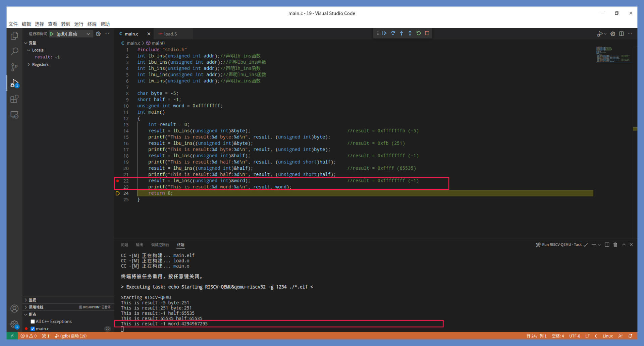Toggle the breakpoint dot on line 22

point(118,181)
